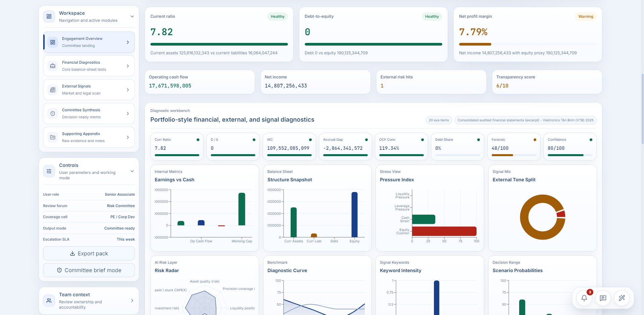Click the 20 exa items chip
Viewport: 644px width, 315px height.
point(439,120)
